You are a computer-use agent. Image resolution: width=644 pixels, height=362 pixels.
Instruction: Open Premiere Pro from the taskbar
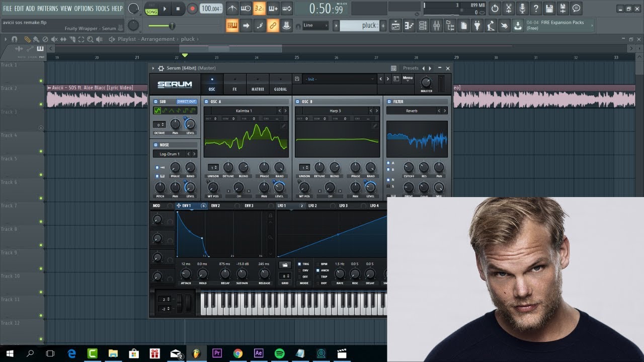click(x=217, y=353)
